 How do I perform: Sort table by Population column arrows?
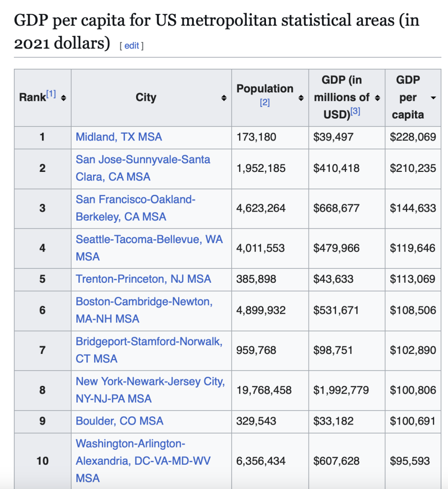click(x=301, y=98)
